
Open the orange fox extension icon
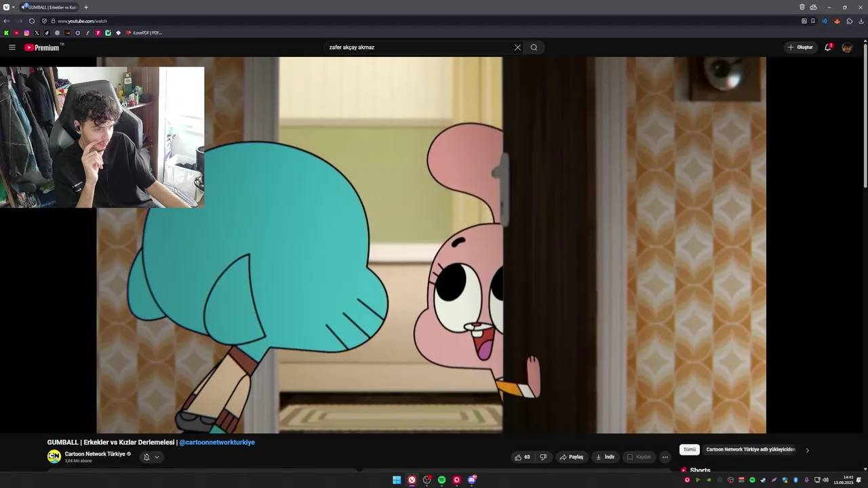(x=837, y=21)
